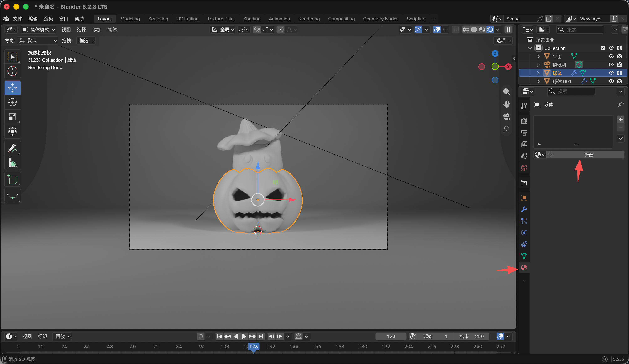Toggle snapping magnet icon
This screenshot has height=364, width=629.
(257, 30)
